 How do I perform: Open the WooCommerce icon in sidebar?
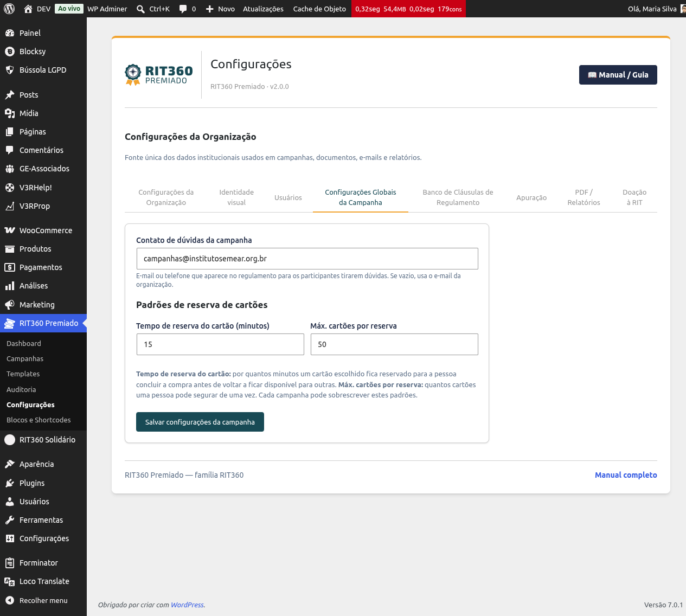(x=10, y=230)
